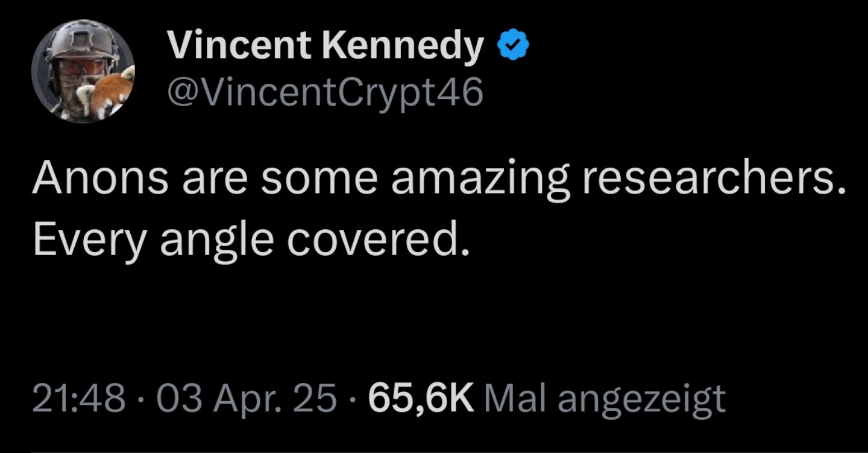This screenshot has width=868, height=453.
Task: Click the line "Every angle covered."
Action: (250, 240)
